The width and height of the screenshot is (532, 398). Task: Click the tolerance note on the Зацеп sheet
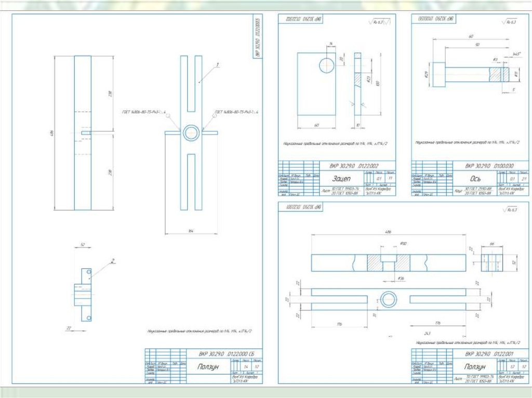(335, 143)
